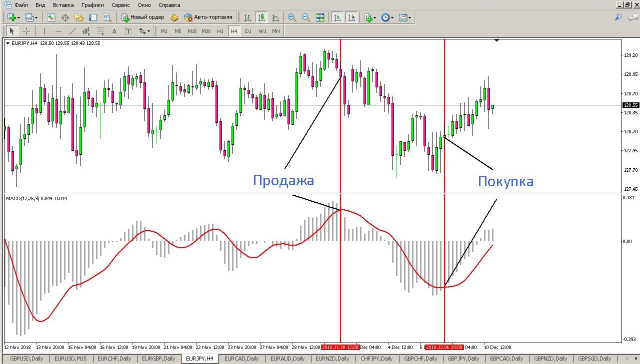Switch to D1 timeframe
The image size is (640, 364).
pyautogui.click(x=248, y=31)
